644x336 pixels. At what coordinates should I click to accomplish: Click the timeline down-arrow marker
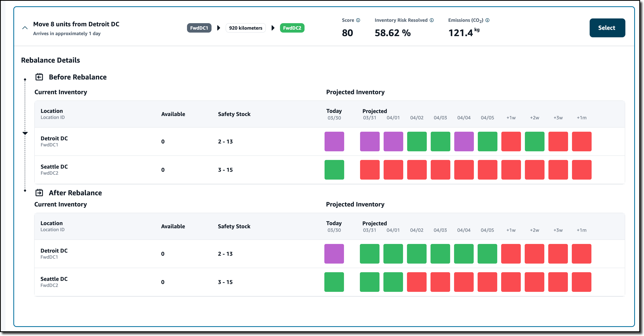coord(25,133)
